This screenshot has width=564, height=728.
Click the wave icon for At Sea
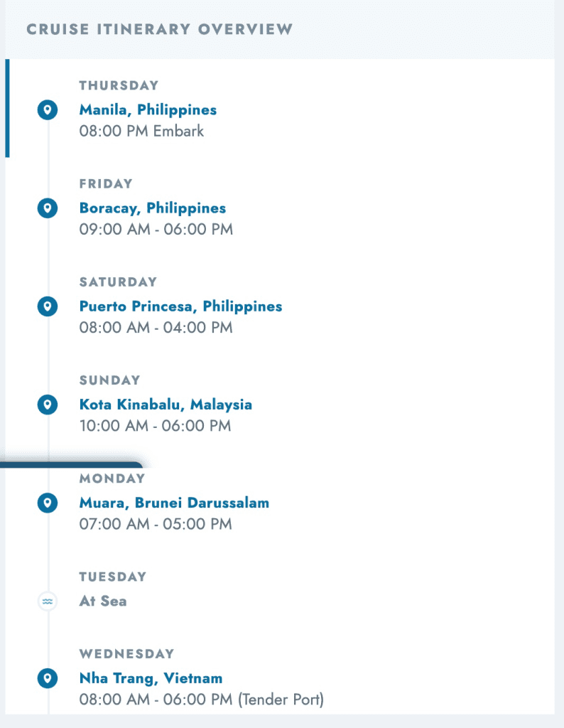pyautogui.click(x=48, y=601)
